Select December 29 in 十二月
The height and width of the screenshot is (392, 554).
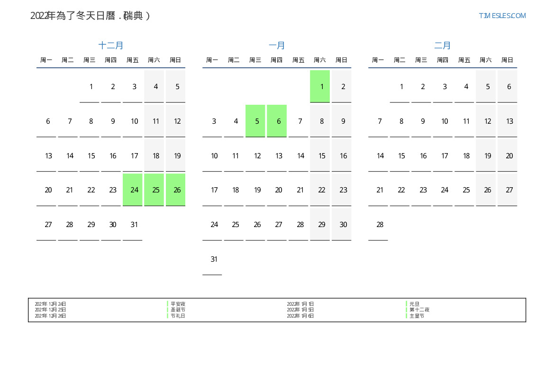click(90, 225)
